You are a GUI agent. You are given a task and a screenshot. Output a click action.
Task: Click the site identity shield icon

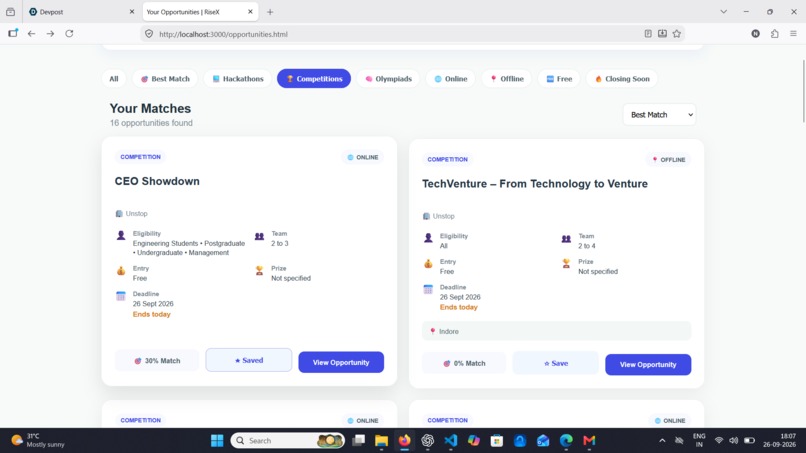149,34
